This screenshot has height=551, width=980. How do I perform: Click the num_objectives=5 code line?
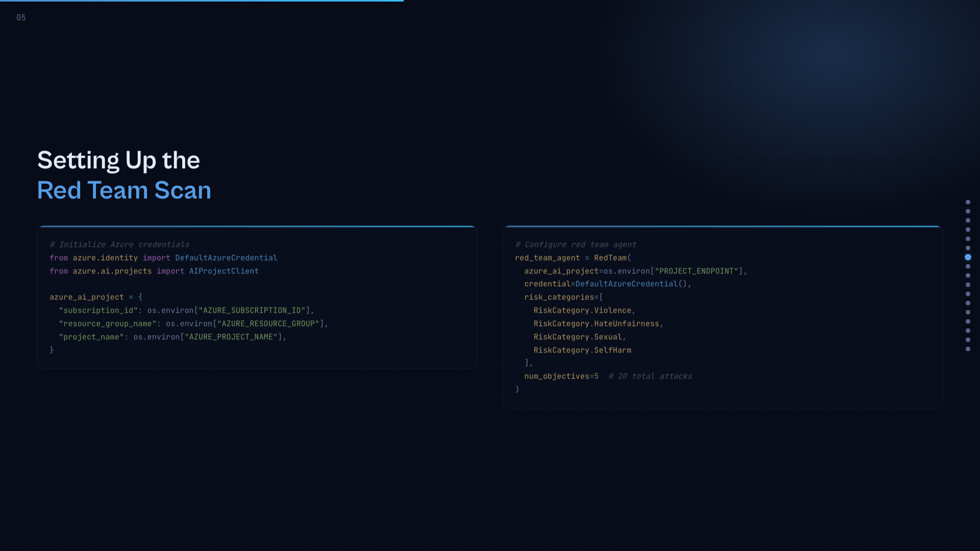click(561, 377)
